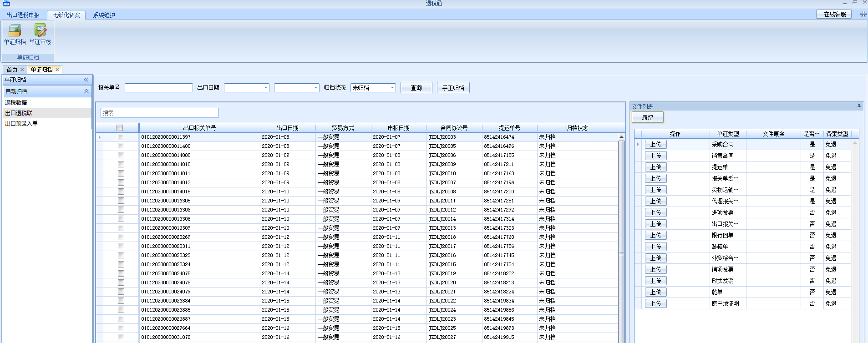
Task: Click 上传 for 原产地证明
Action: click(x=656, y=303)
